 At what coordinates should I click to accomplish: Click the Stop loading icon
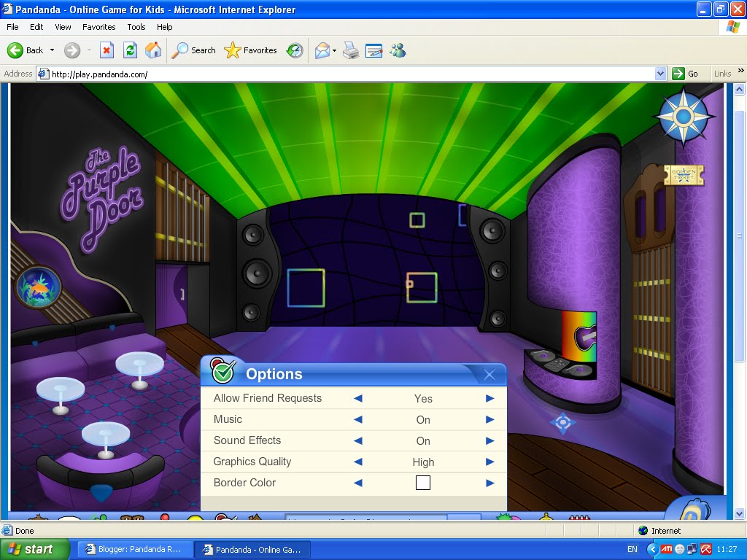(x=107, y=50)
